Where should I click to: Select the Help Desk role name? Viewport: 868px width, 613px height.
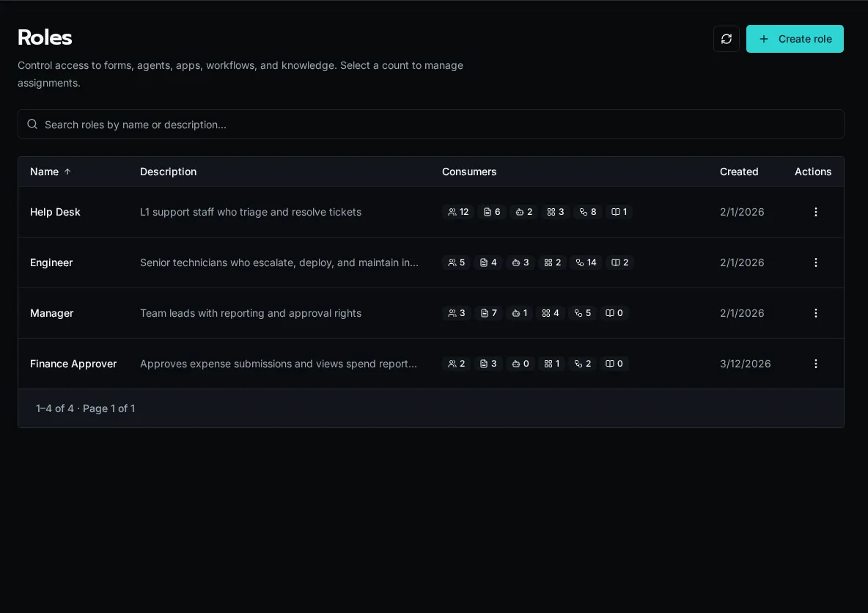pyautogui.click(x=55, y=212)
